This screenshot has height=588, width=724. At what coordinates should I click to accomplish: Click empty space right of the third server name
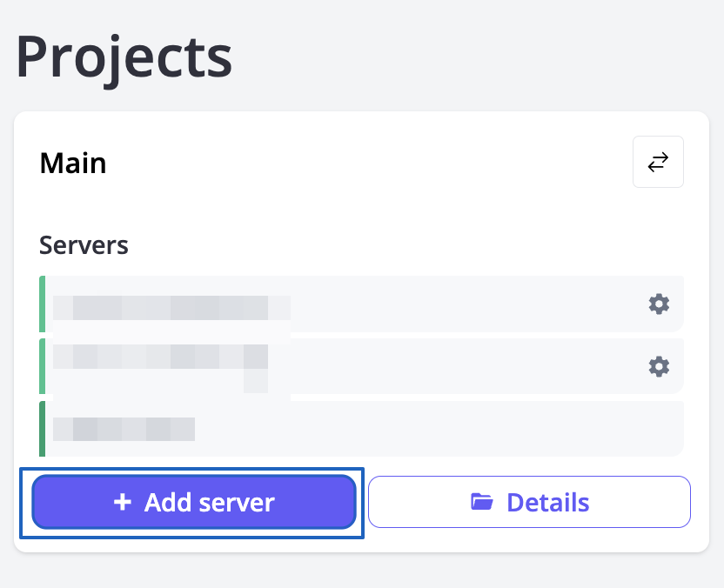[x=435, y=428]
